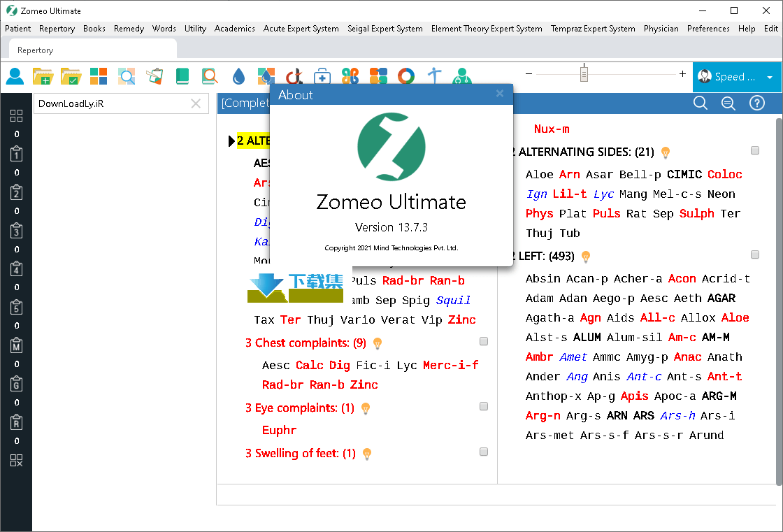The height and width of the screenshot is (532, 783).
Task: Open clipboard G in the left sidebar
Action: point(17,384)
